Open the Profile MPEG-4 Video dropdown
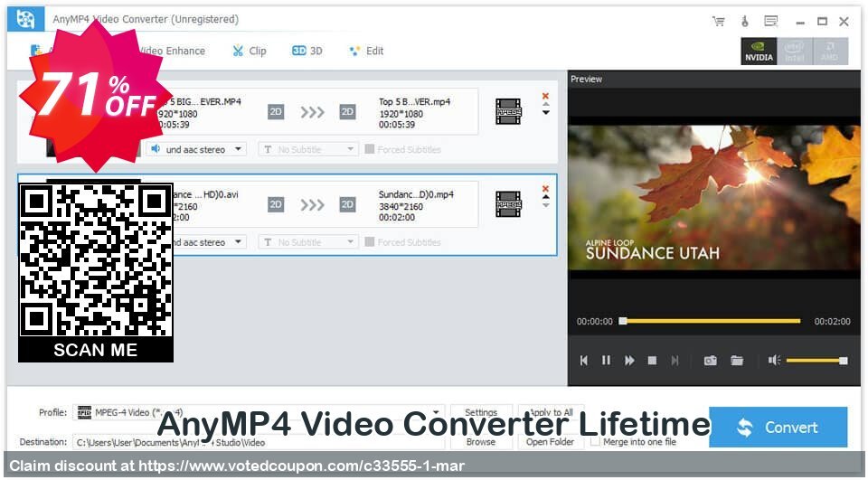 point(259,412)
